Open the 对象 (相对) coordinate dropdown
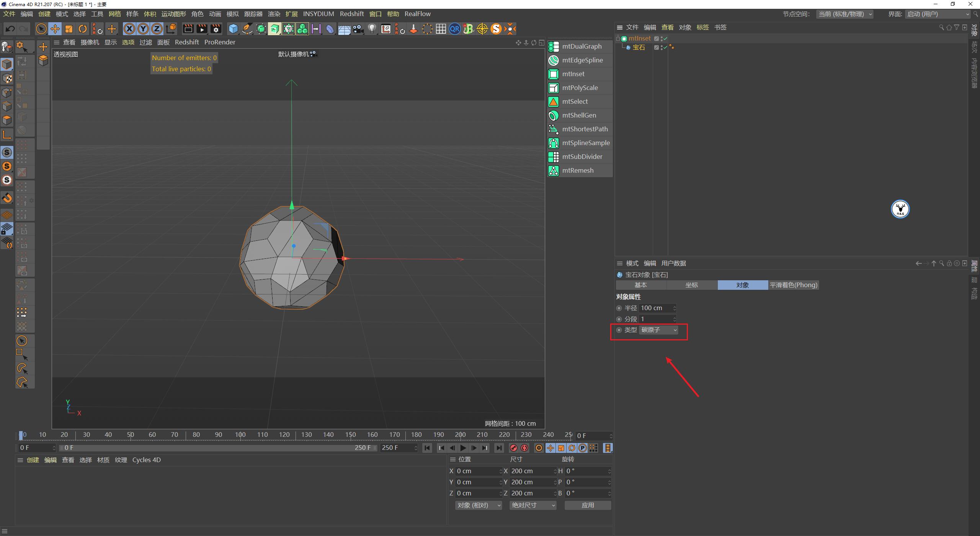Image resolution: width=980 pixels, height=536 pixels. pos(478,505)
